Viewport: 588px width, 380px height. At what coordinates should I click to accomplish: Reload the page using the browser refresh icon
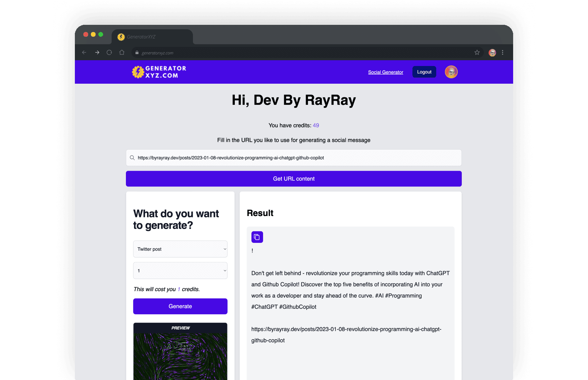coord(109,52)
